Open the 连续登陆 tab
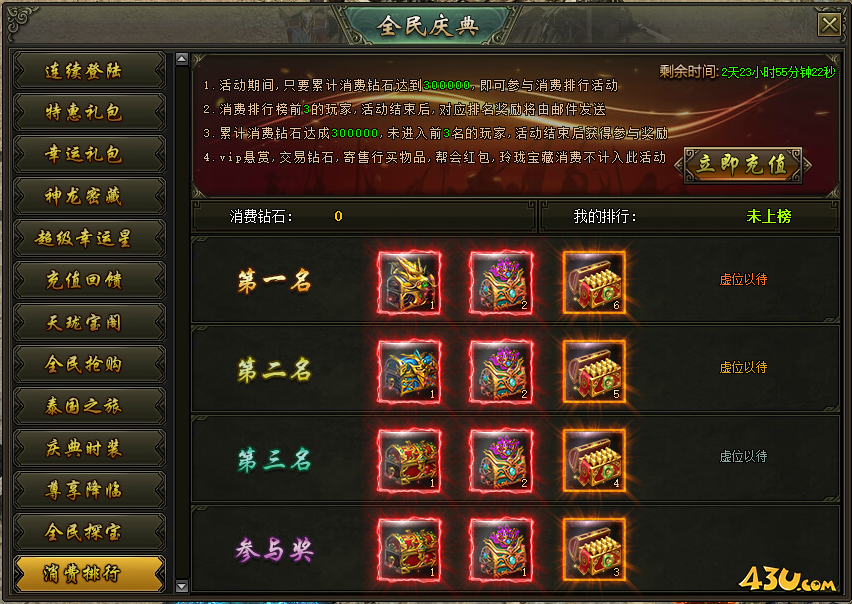Image resolution: width=852 pixels, height=604 pixels. click(90, 70)
